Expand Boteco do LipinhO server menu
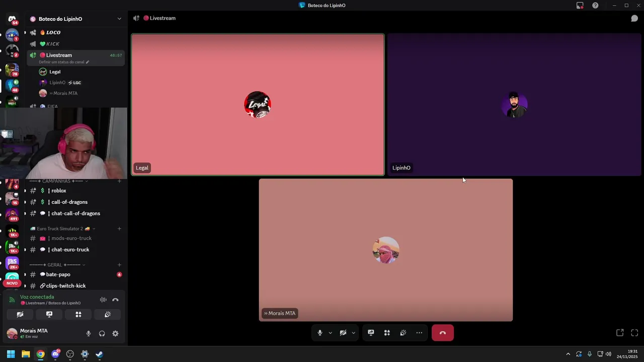The image size is (644, 362). (119, 19)
